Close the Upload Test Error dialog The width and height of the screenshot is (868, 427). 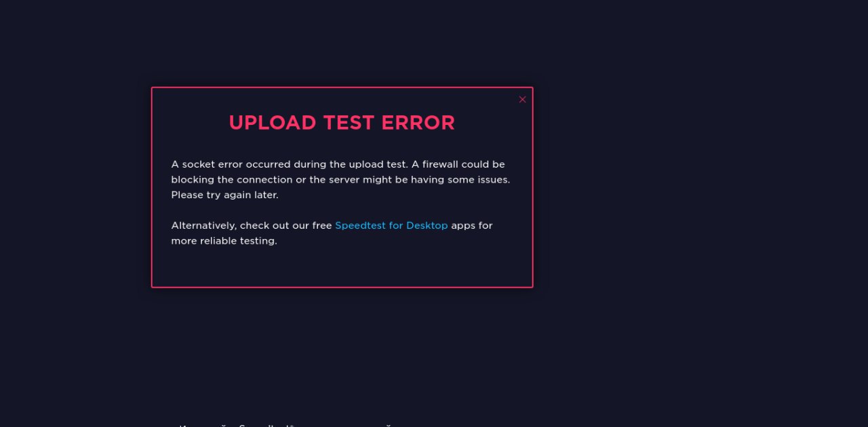[x=522, y=99]
